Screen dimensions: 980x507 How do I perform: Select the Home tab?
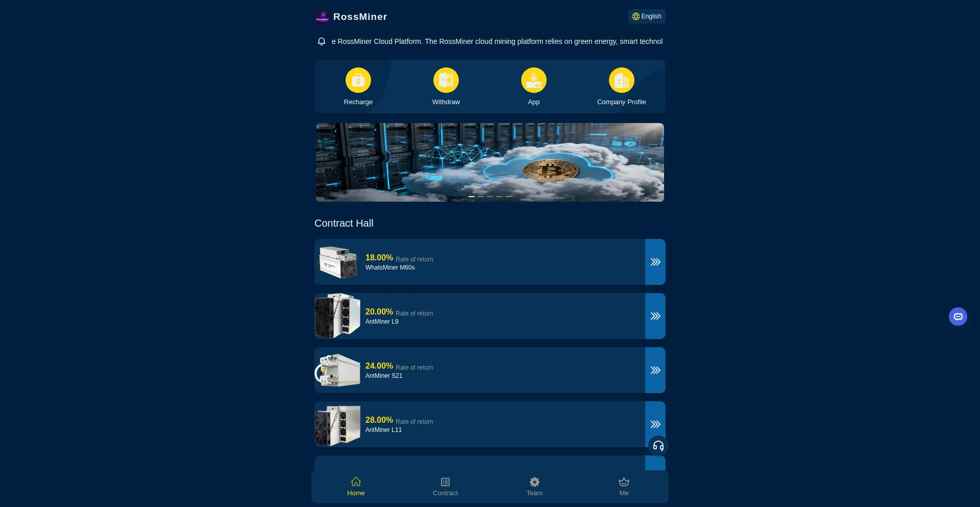356,487
